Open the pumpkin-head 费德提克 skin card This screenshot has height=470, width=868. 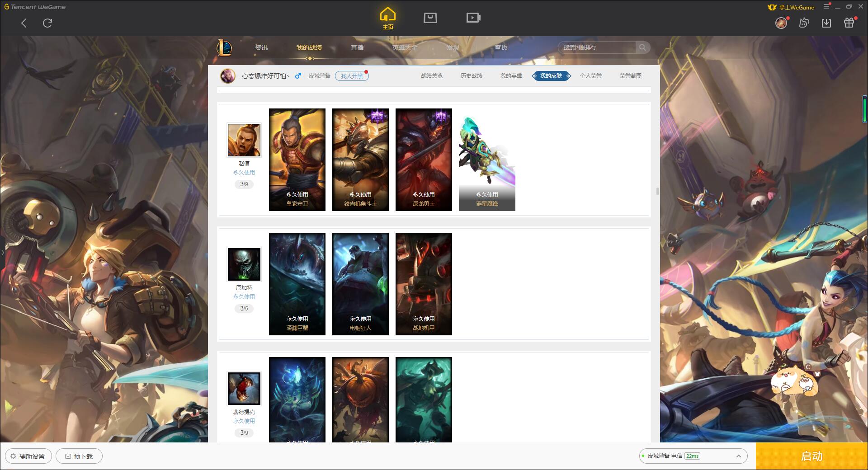(360, 399)
